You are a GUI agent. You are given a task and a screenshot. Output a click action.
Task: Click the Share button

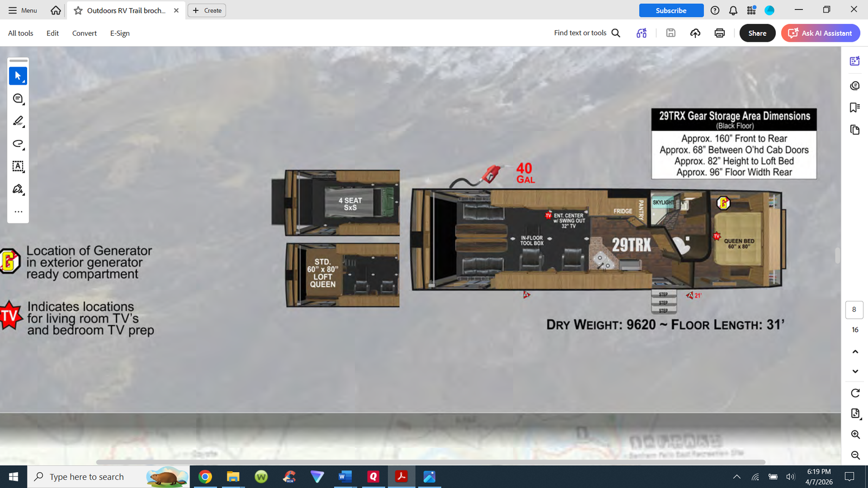pos(757,33)
